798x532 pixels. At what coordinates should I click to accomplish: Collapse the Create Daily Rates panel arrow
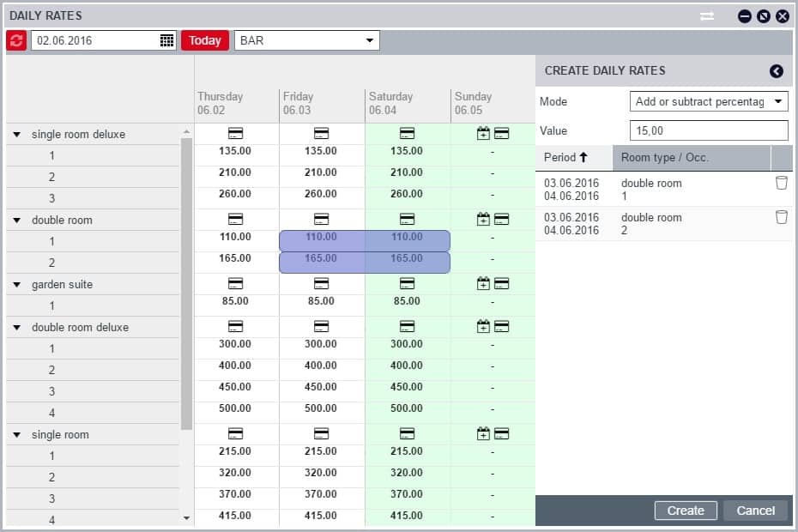click(x=777, y=71)
